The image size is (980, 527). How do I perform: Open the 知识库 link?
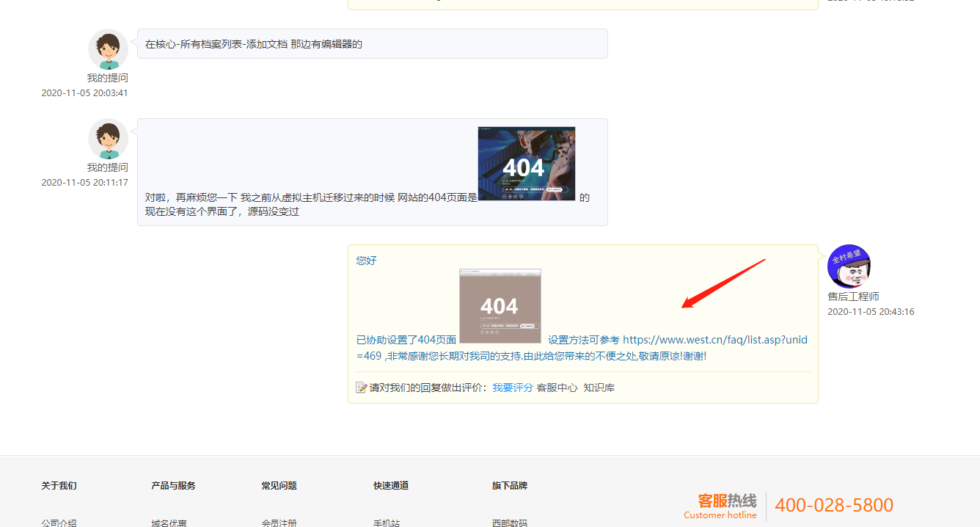[x=599, y=388]
